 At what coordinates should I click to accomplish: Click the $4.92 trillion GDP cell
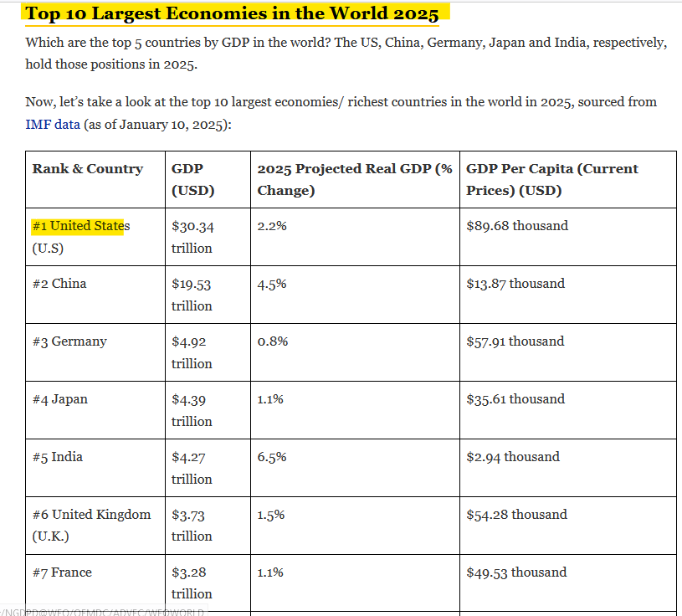tap(208, 352)
